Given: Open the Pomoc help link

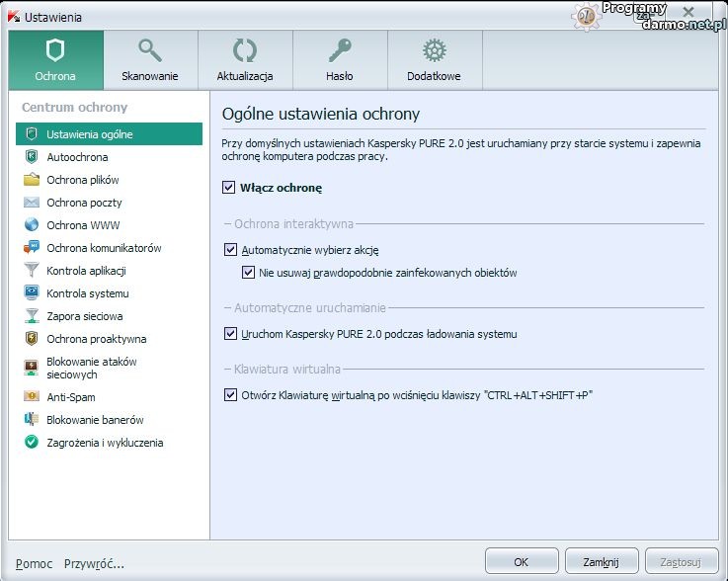Looking at the screenshot, I should (x=34, y=563).
